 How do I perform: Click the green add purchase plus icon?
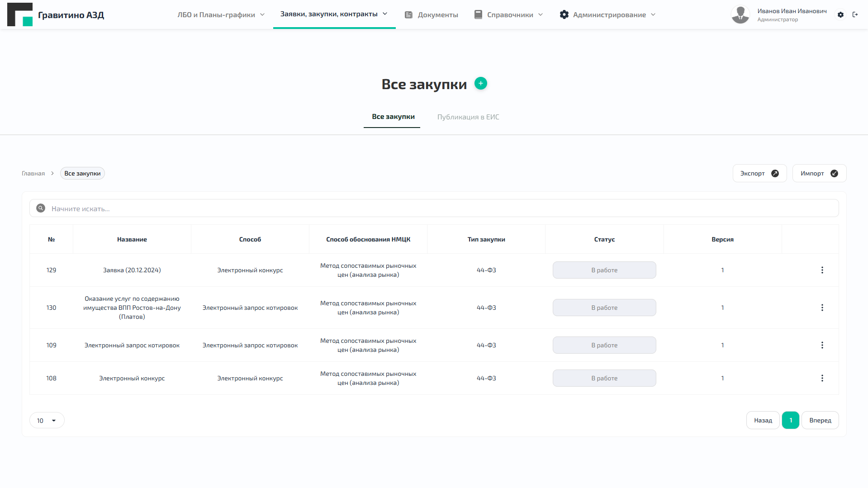480,84
